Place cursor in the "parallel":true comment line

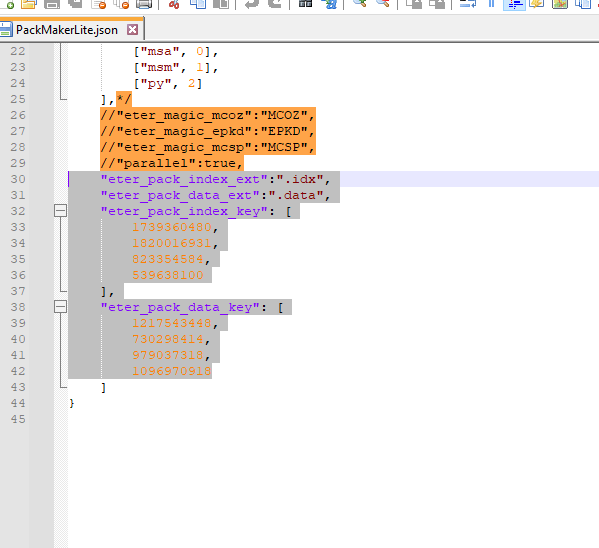pyautogui.click(x=172, y=163)
